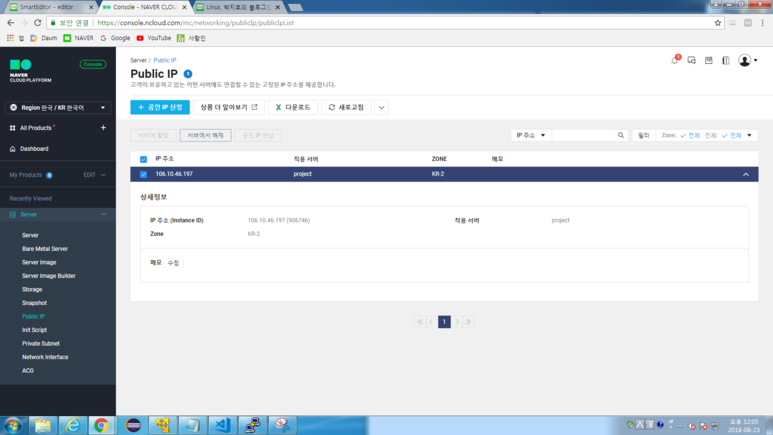Screen dimensions: 773x435
Task: Open the Region dropdown selector
Action: [58, 108]
